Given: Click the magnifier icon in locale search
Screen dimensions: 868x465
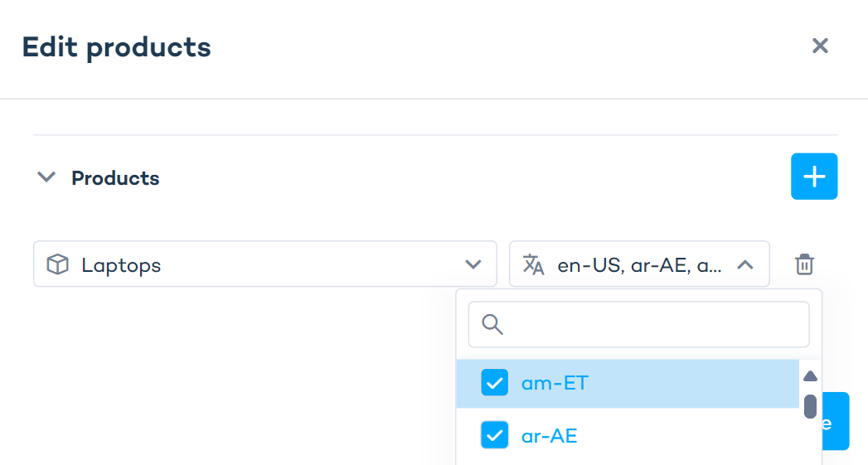Looking at the screenshot, I should pyautogui.click(x=492, y=324).
